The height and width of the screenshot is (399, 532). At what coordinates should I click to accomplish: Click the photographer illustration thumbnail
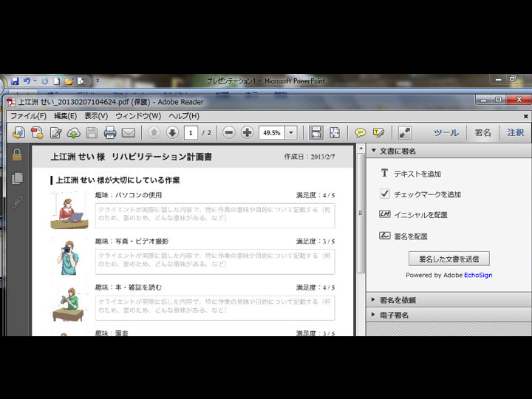click(x=69, y=256)
